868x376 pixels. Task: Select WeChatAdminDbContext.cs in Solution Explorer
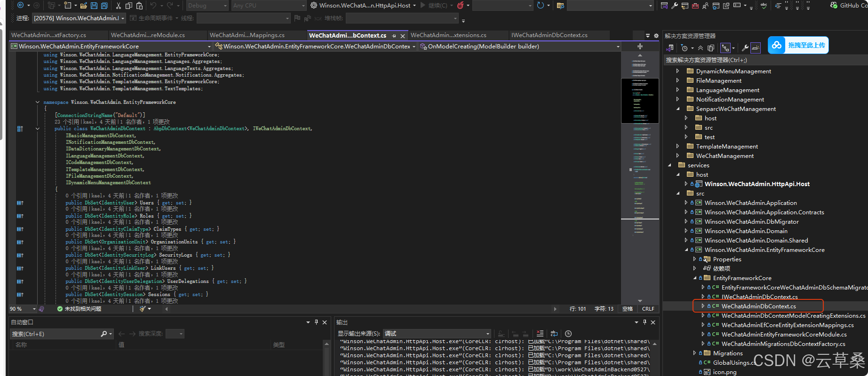coord(758,306)
